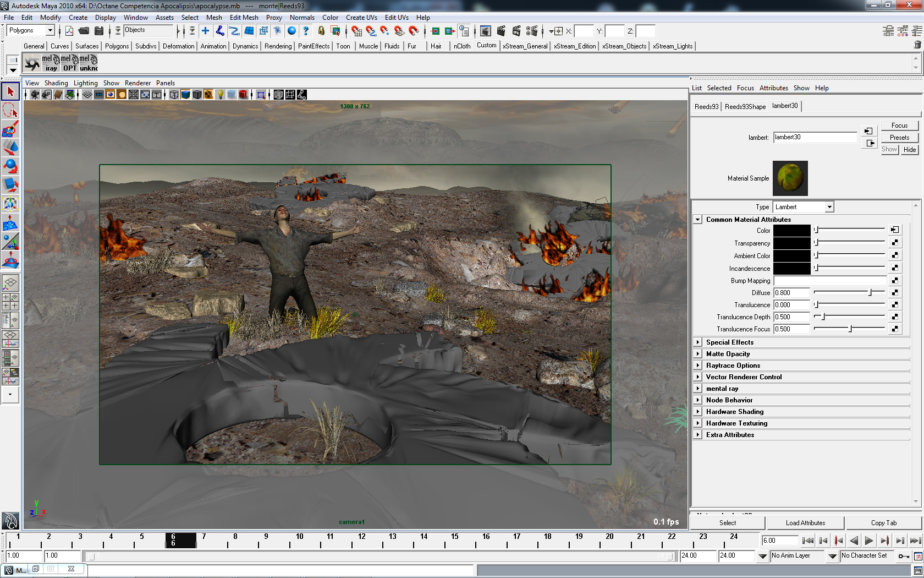924x578 pixels.
Task: Open the Edit Mesh menu
Action: [244, 18]
